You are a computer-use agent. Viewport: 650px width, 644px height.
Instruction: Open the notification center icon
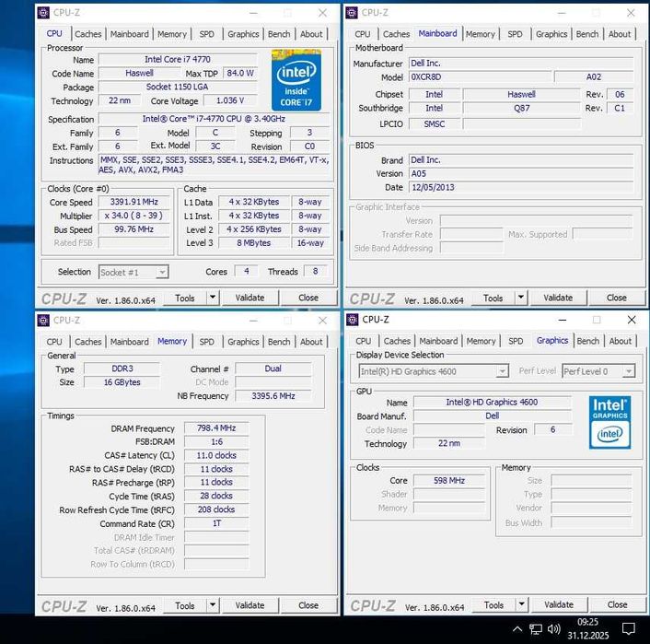tap(629, 629)
